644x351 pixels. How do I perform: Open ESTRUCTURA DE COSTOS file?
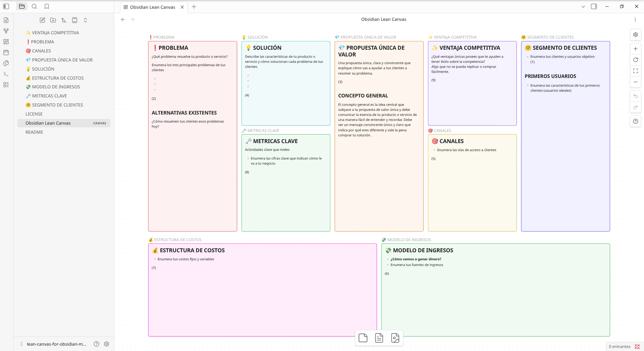point(64,78)
